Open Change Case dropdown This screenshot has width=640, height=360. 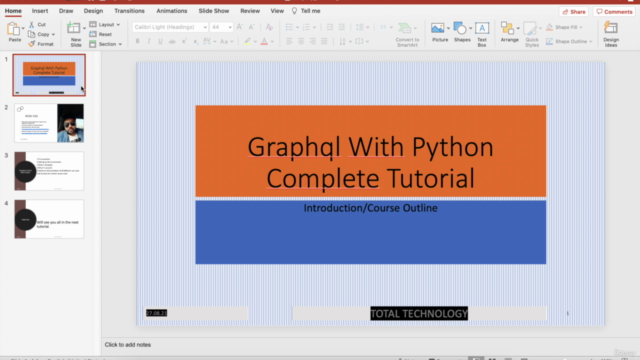(227, 41)
